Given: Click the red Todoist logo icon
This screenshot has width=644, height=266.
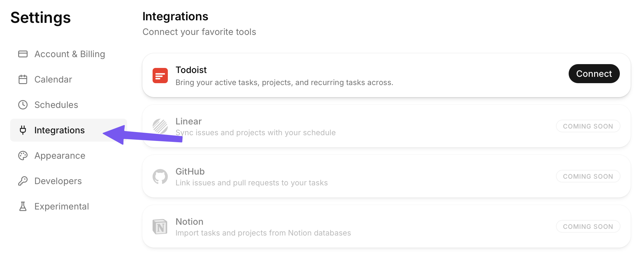Looking at the screenshot, I should coord(160,76).
